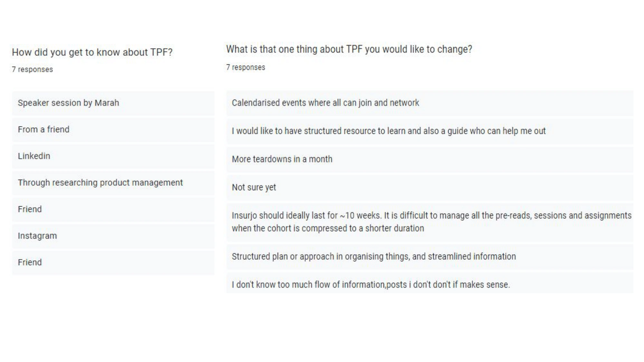Click the last 'Friend' response at bottom

click(x=113, y=263)
